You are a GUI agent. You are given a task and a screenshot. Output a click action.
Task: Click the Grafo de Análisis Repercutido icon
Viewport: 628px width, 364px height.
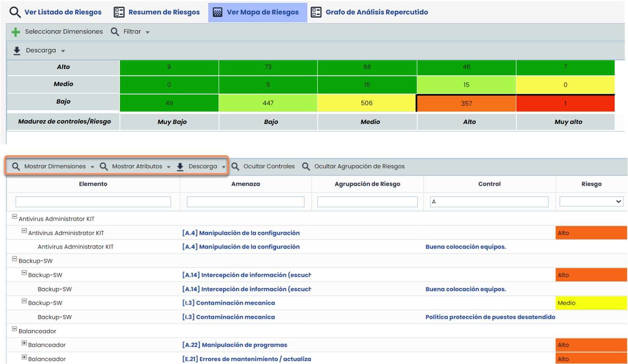(x=316, y=12)
